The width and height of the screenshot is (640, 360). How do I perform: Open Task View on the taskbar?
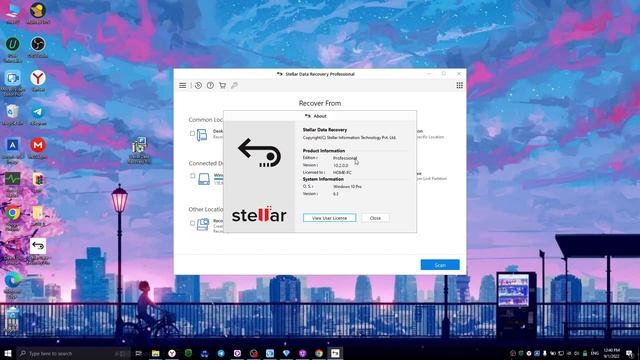click(x=139, y=353)
